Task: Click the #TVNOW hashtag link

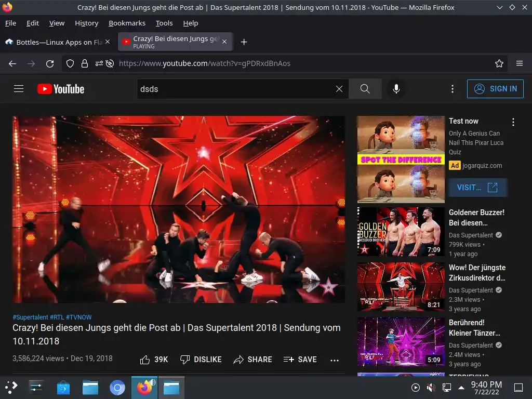Action: point(79,317)
